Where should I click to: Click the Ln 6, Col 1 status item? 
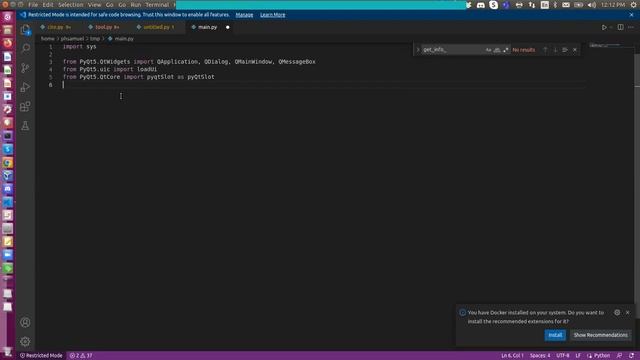point(512,356)
